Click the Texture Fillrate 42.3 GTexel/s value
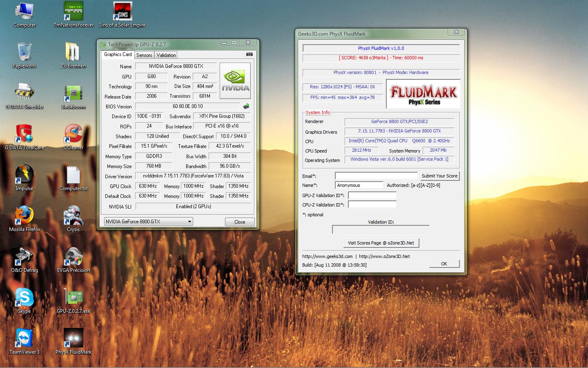Viewport: 588px width, 368px height. pyautogui.click(x=230, y=146)
